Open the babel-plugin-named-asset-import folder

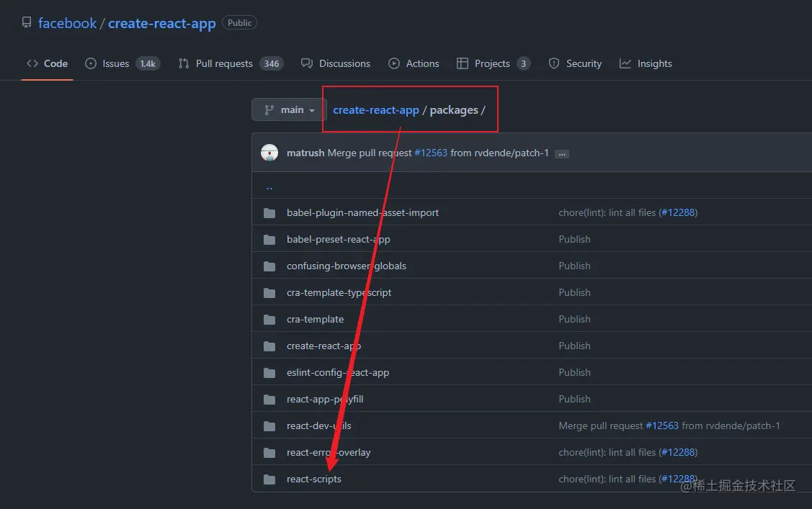coord(362,212)
